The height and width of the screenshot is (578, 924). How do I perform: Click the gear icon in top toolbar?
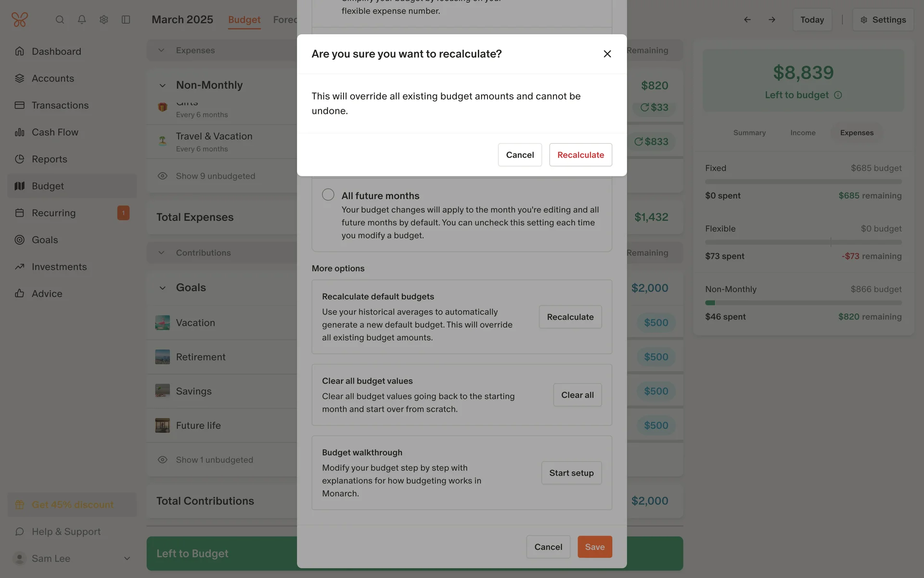tap(104, 20)
